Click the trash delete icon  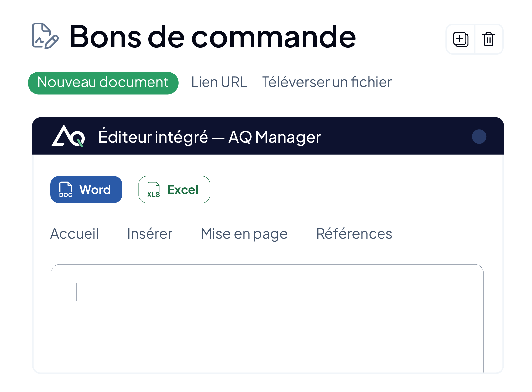(489, 39)
